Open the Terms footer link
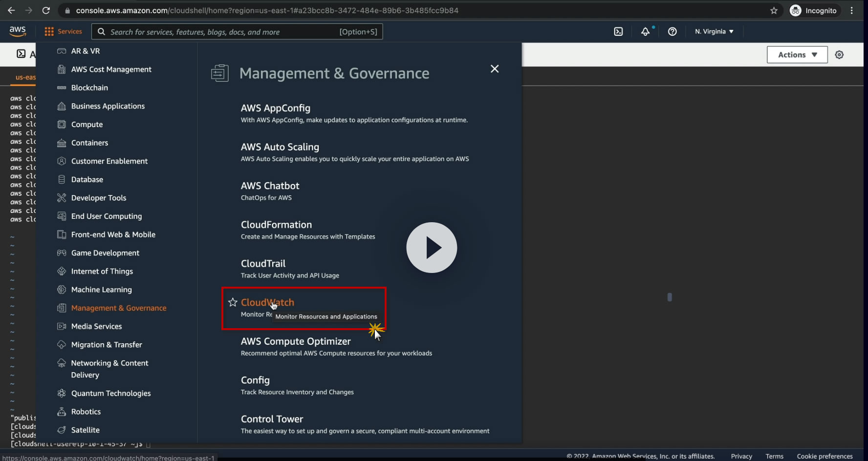 [775, 456]
